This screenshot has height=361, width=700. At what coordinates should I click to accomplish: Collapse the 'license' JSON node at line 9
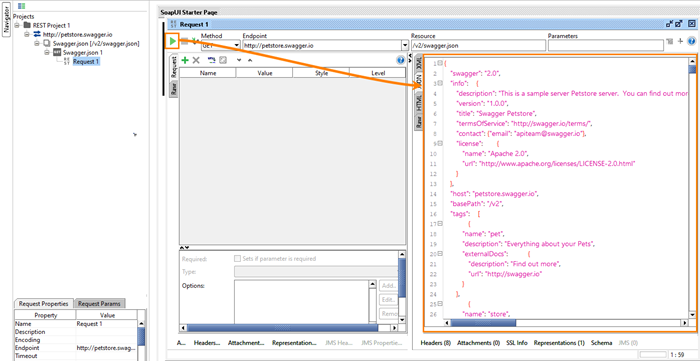[x=440, y=143]
